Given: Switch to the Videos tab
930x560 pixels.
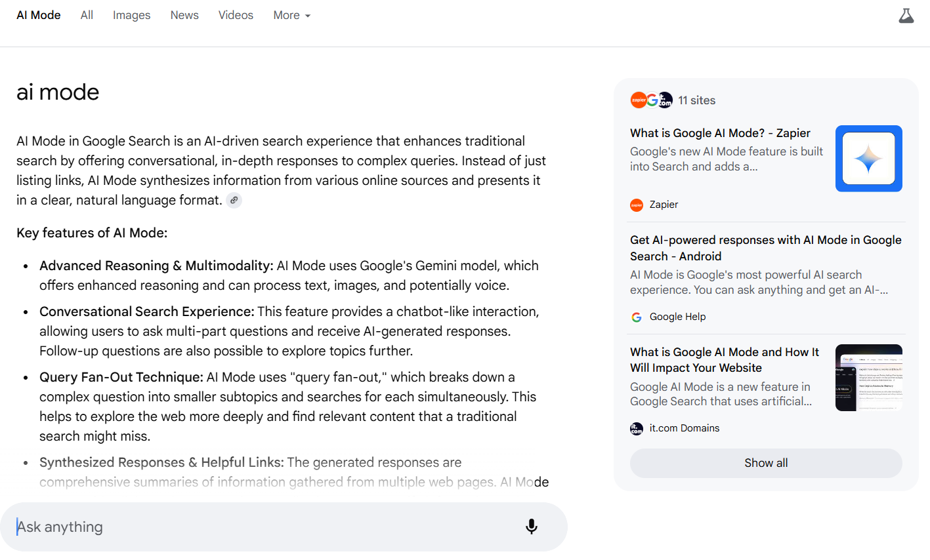Looking at the screenshot, I should click(x=236, y=15).
